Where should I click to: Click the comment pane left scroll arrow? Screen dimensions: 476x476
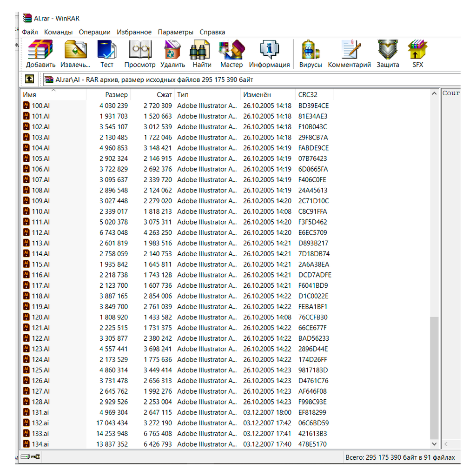(x=446, y=444)
